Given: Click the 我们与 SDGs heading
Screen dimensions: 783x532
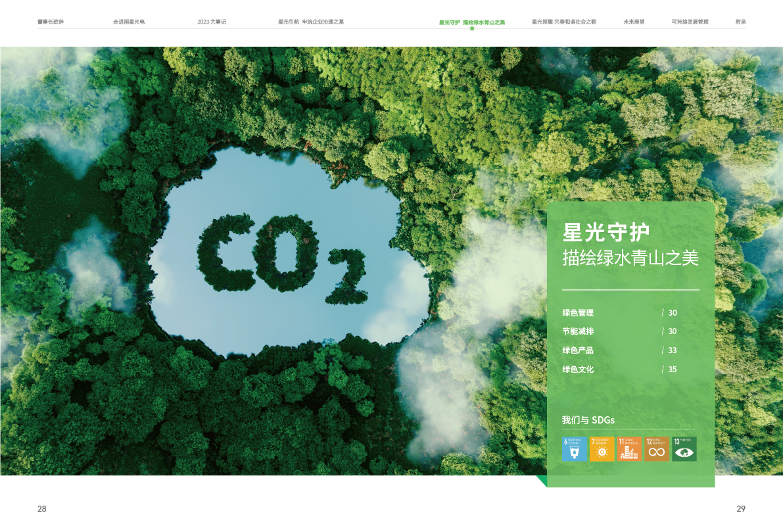Looking at the screenshot, I should tap(588, 420).
